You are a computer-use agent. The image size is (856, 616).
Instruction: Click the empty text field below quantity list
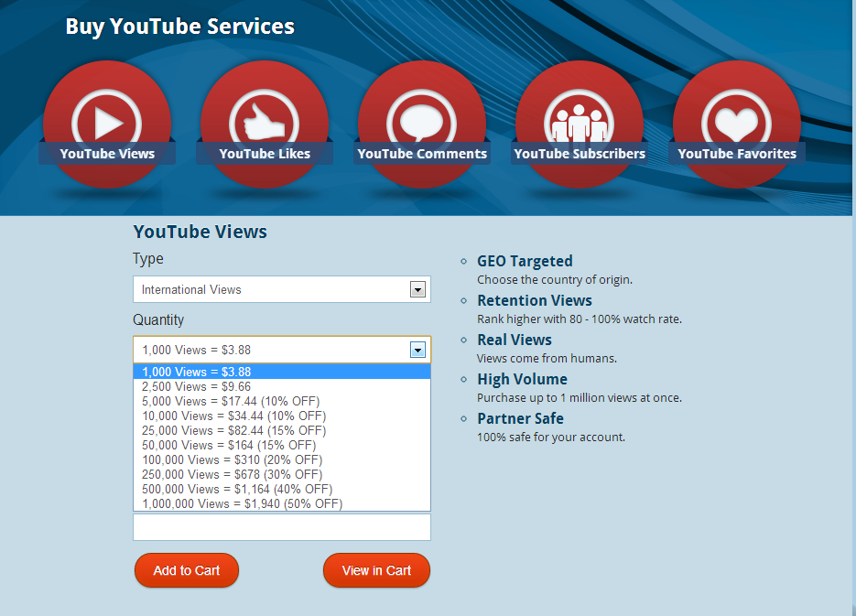[282, 527]
